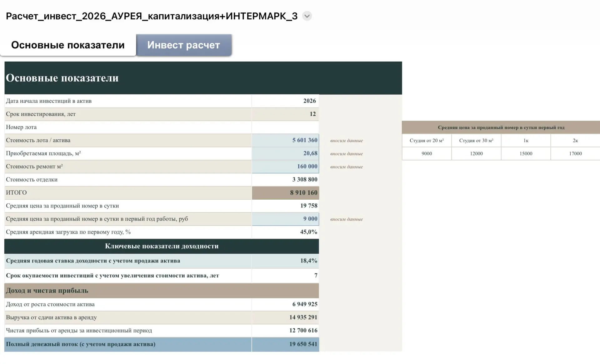
Task: Click the Доход и чистая прибыль section header
Action: tap(162, 291)
